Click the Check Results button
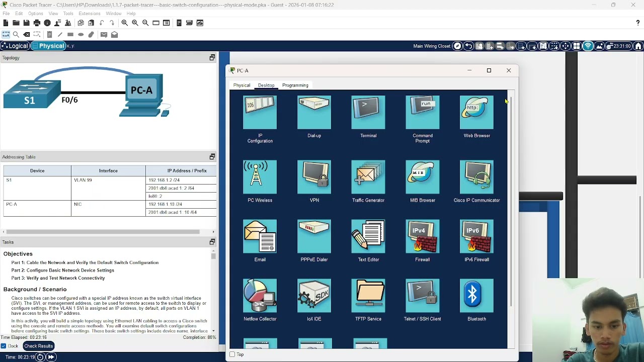644x362 pixels. point(38,346)
